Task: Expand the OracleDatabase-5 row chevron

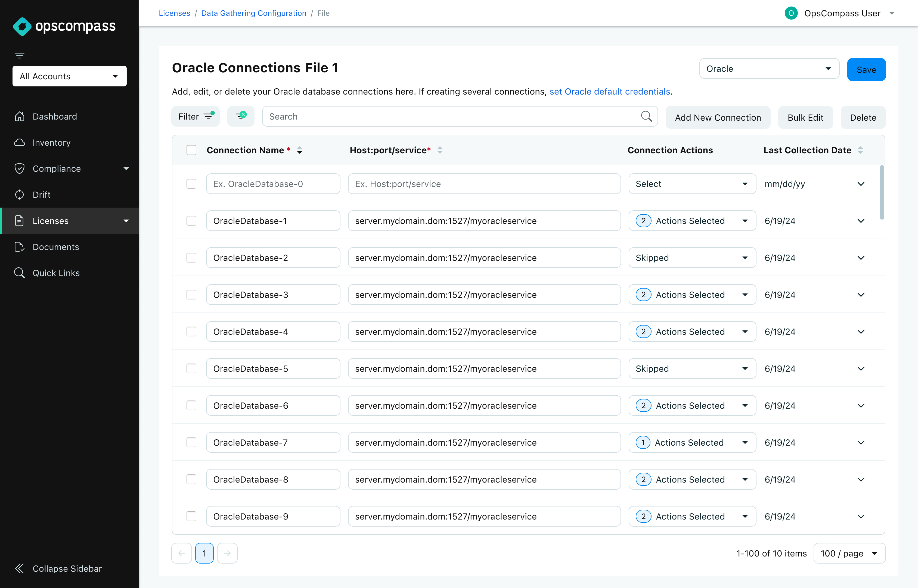Action: pyautogui.click(x=860, y=368)
